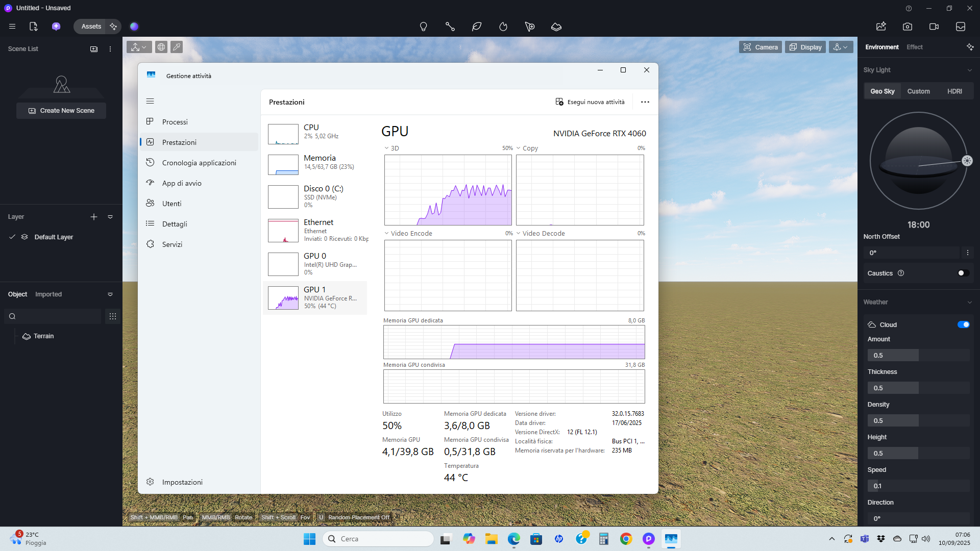Select the Terrain object item
This screenshot has height=551, width=980.
pyautogui.click(x=43, y=336)
